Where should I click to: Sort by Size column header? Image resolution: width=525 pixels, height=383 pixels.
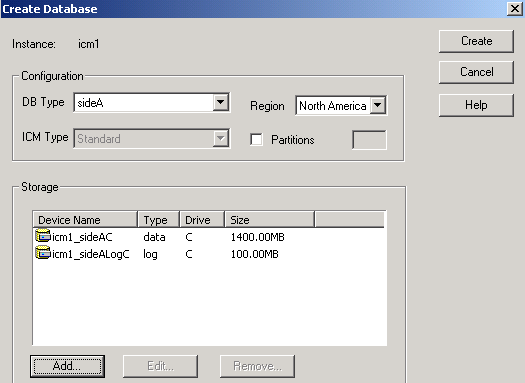pyautogui.click(x=270, y=220)
